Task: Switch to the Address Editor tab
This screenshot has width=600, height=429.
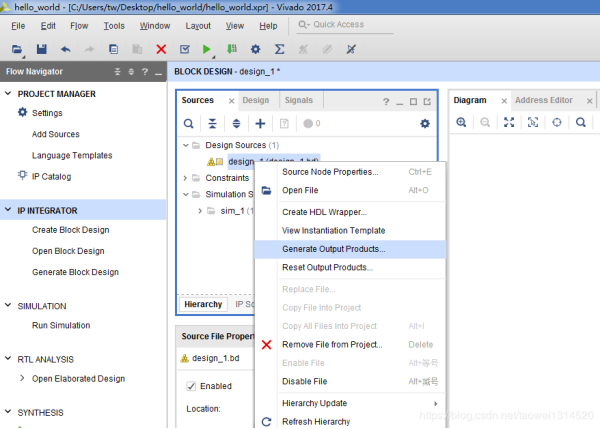Action: [544, 100]
